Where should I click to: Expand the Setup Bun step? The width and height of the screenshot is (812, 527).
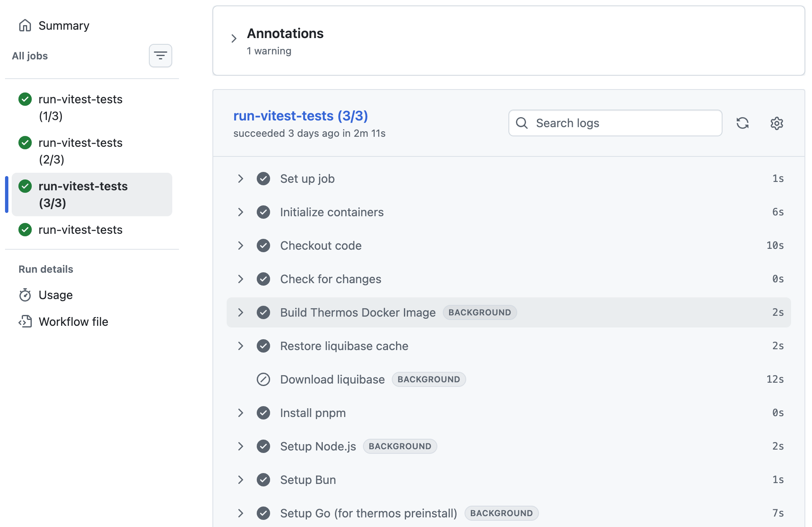[240, 480]
